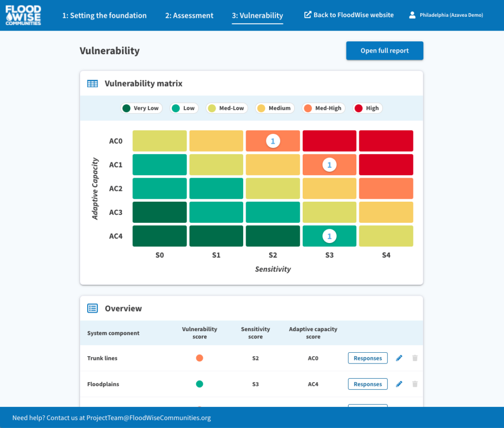Click the pencil edit icon for Trunk lines

coord(399,358)
